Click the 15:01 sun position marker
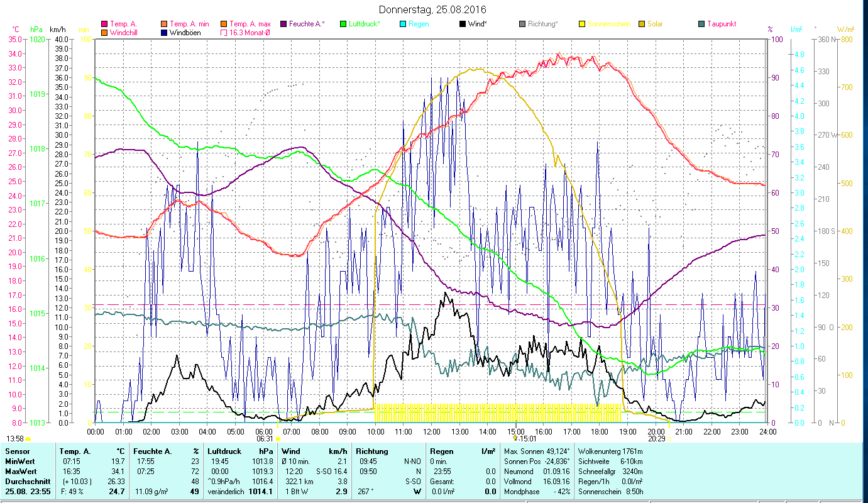This screenshot has width=868, height=503. (515, 439)
